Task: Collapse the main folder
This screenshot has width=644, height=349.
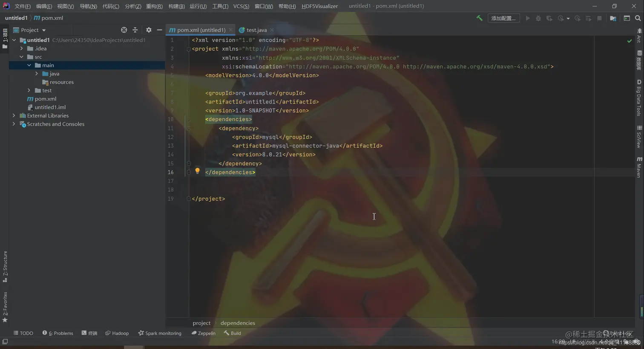Action: coord(29,65)
